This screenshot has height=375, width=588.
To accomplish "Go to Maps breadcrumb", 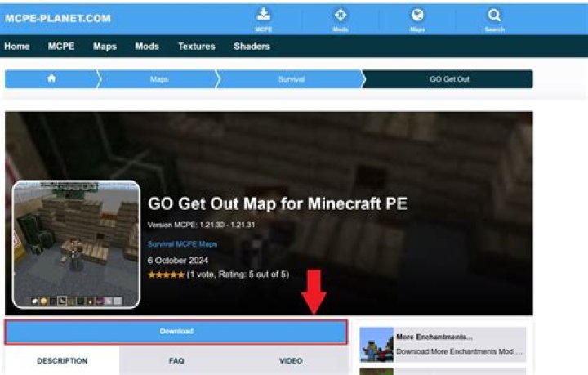I will coord(159,79).
